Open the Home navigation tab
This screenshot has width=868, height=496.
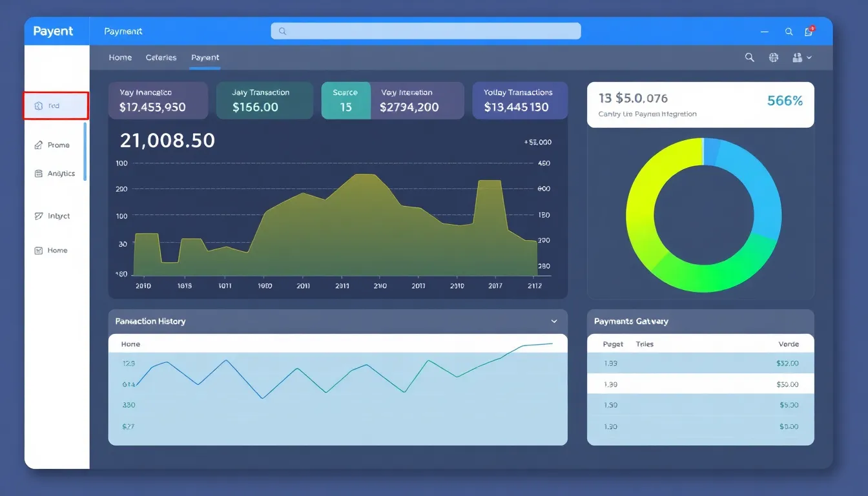(120, 57)
